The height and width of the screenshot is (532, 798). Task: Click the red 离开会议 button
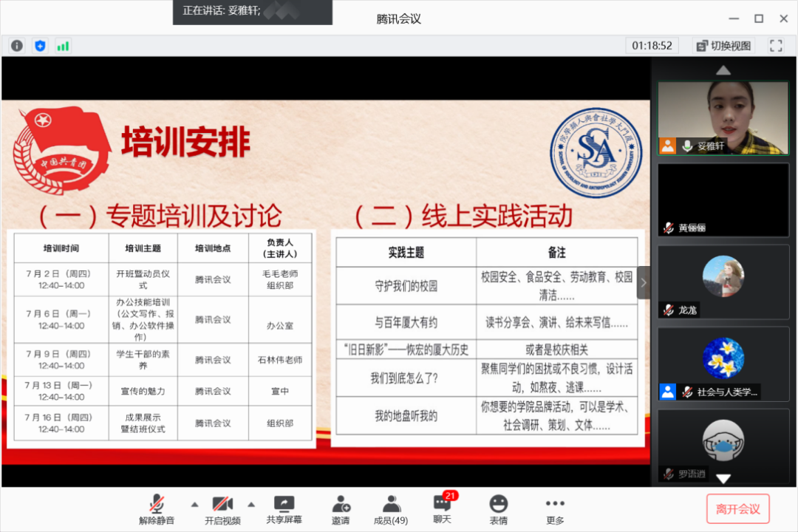click(737, 509)
